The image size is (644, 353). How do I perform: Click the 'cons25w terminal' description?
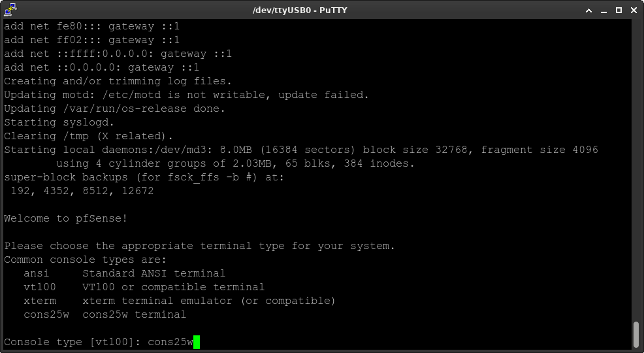pos(134,314)
